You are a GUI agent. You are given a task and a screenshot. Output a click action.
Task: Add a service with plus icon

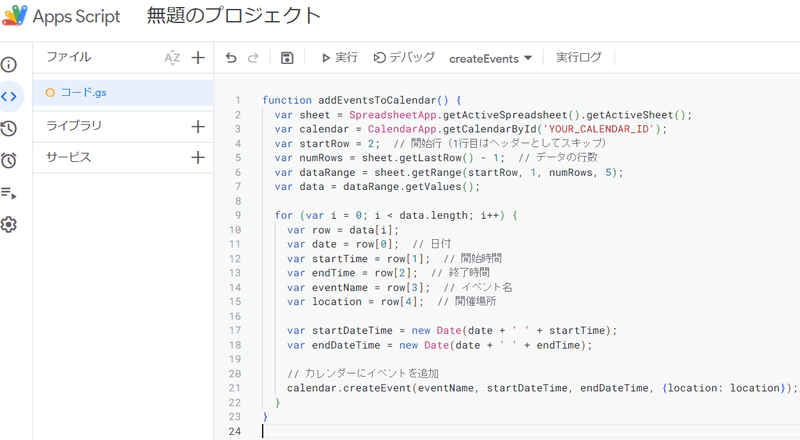click(198, 157)
